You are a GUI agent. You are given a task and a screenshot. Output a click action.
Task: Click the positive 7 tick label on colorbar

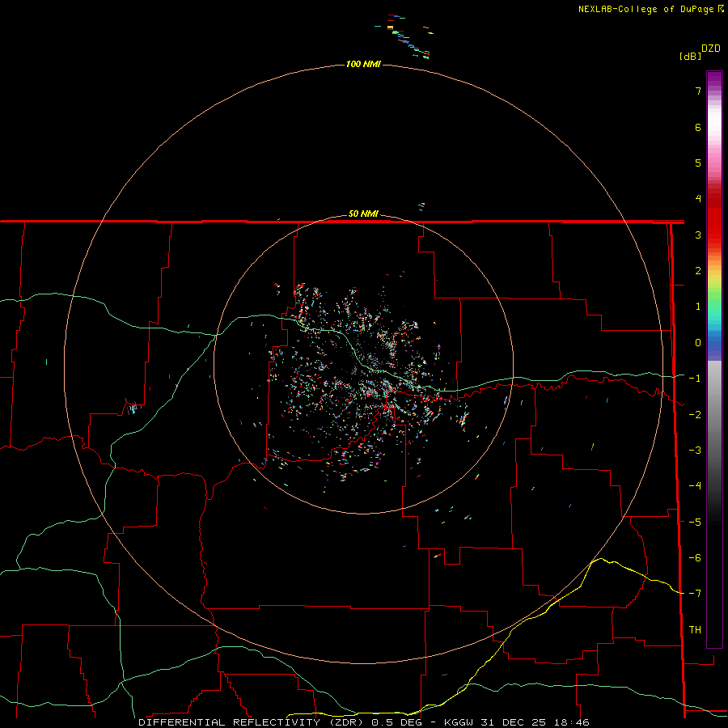[698, 91]
